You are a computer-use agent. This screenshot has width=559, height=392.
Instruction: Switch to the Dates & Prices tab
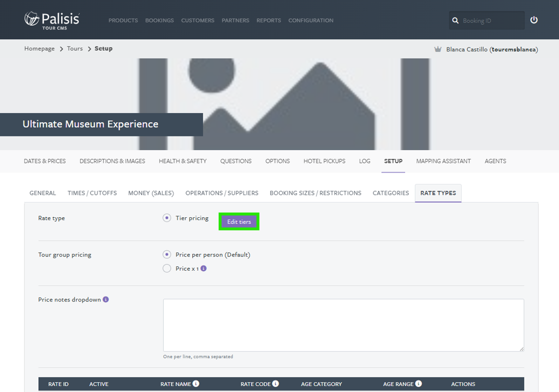coord(45,161)
